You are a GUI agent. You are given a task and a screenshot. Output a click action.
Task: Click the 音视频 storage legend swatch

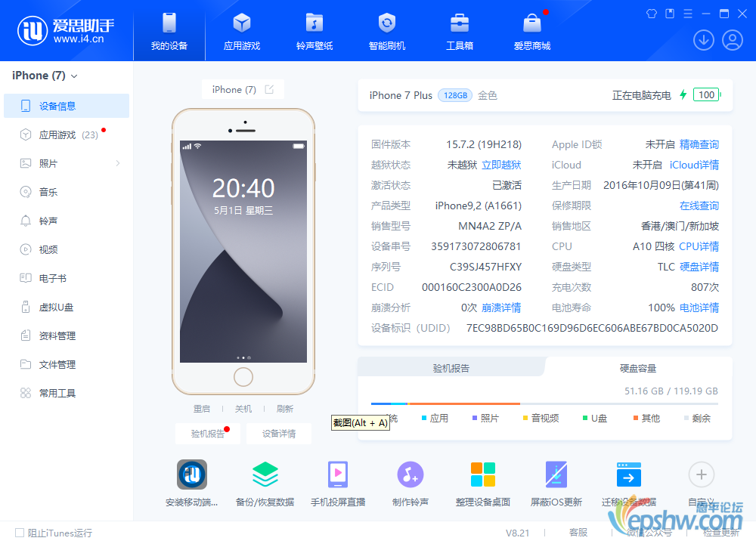tap(525, 418)
